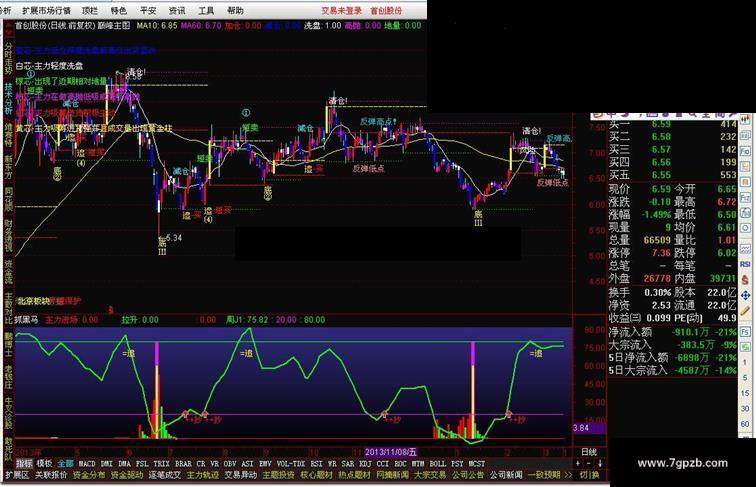The image size is (756, 487).
Task: Open the 平安 menu
Action: [148, 10]
